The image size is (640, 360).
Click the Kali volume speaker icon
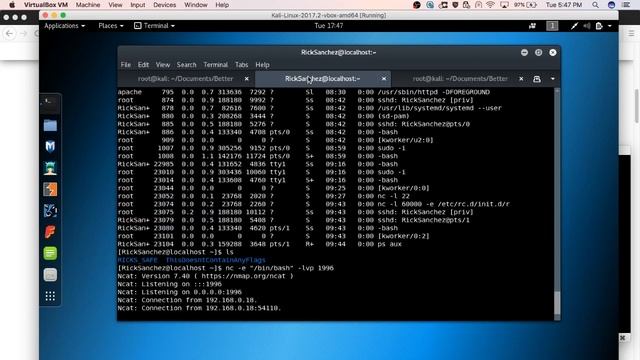coord(587,26)
